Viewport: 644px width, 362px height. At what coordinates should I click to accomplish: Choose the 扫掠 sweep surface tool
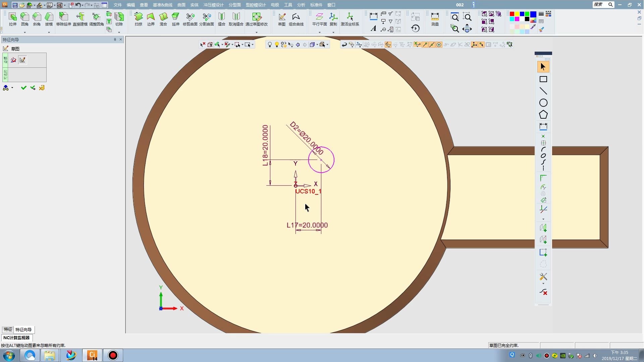139,19
